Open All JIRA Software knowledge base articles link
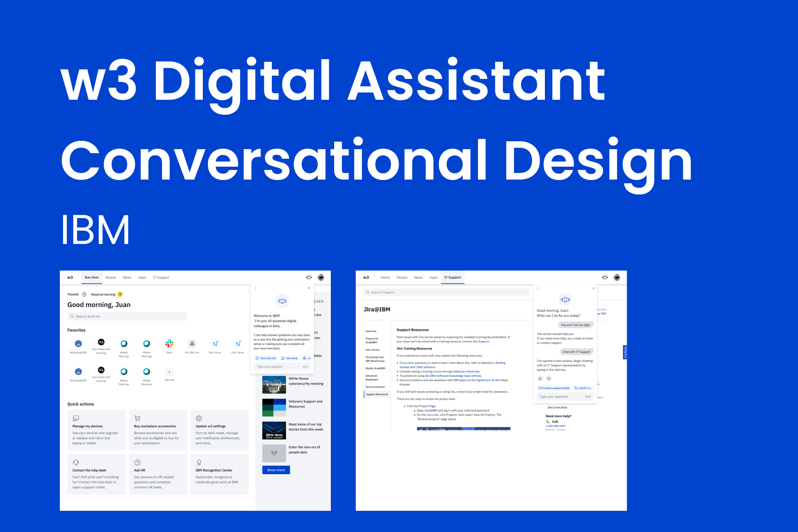 [x=453, y=376]
